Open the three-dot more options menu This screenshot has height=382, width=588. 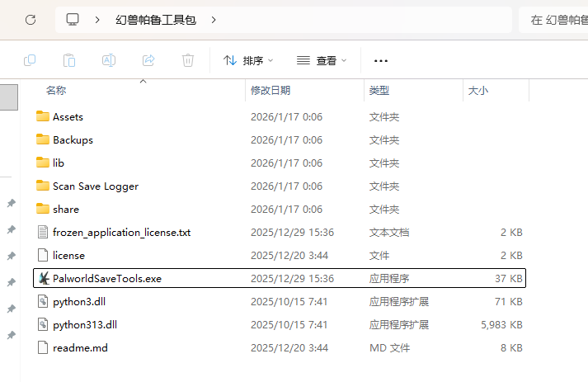click(x=380, y=60)
